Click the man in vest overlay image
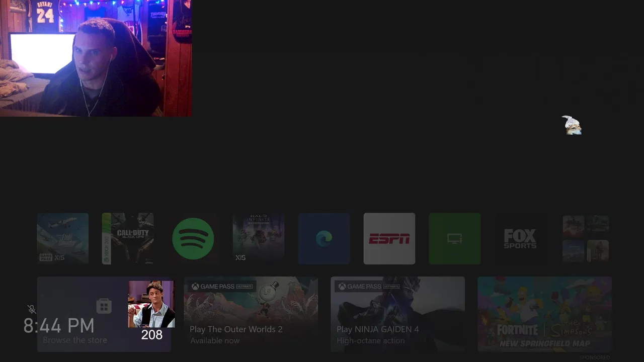 pos(151,304)
